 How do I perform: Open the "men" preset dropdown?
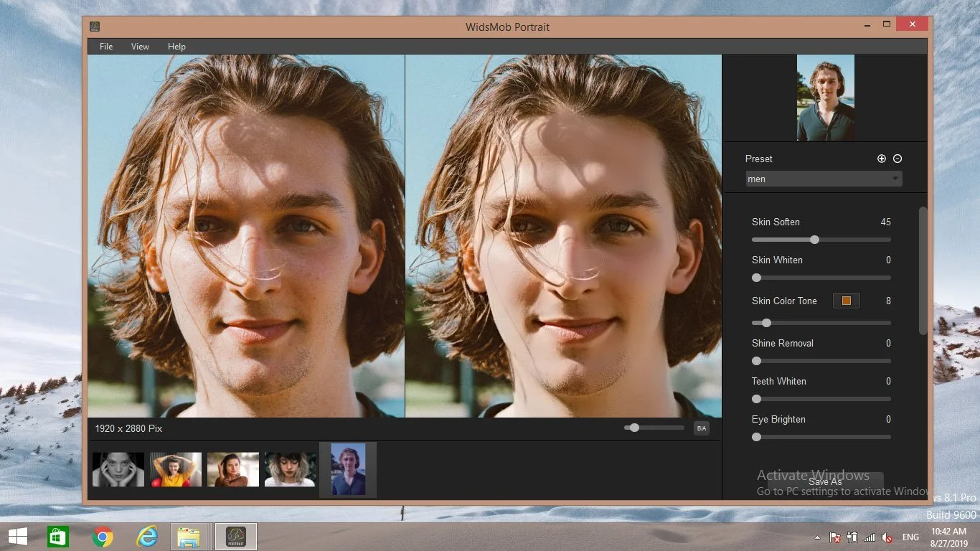point(821,179)
